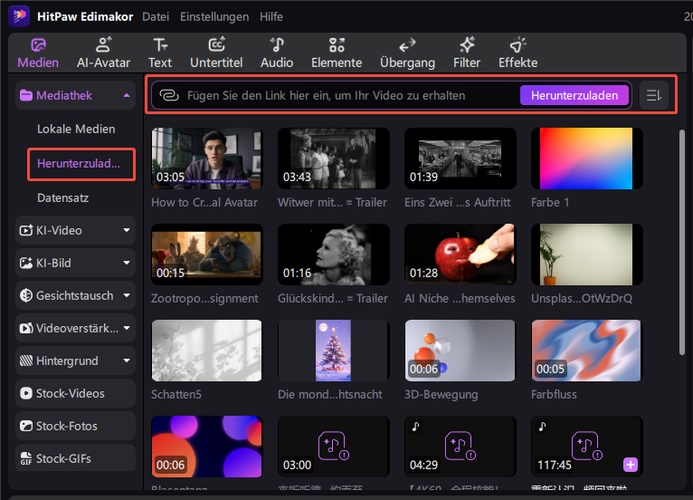Click the purple Herunterzuladen button
Viewport: 693px width, 500px height.
point(574,95)
